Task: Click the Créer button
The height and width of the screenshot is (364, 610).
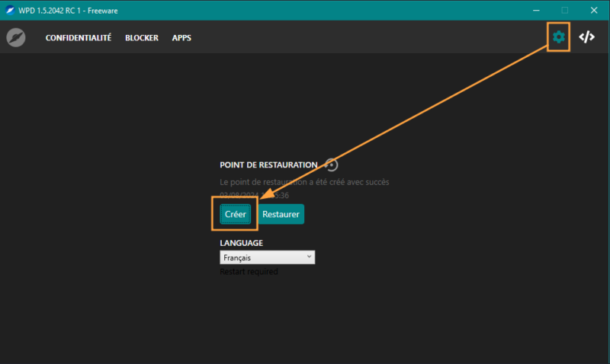Action: coord(236,214)
